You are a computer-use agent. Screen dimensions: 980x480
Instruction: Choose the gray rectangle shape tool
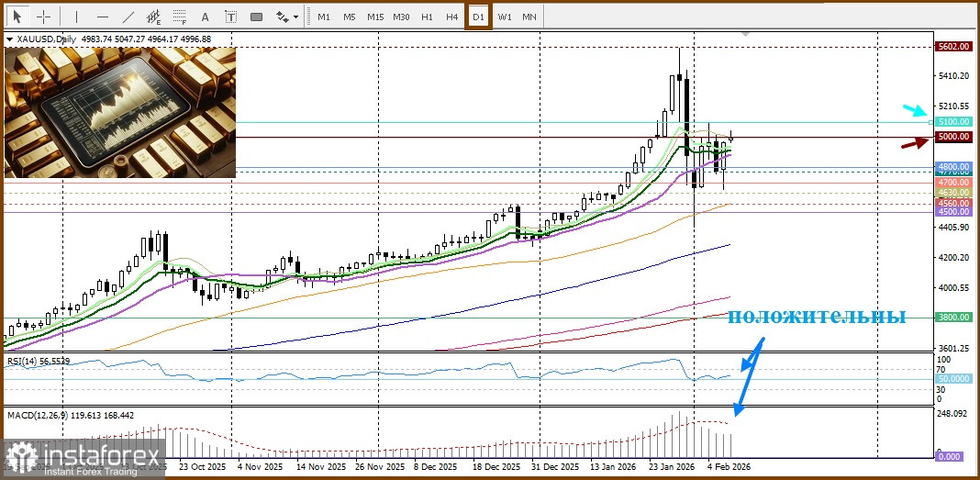tap(256, 17)
